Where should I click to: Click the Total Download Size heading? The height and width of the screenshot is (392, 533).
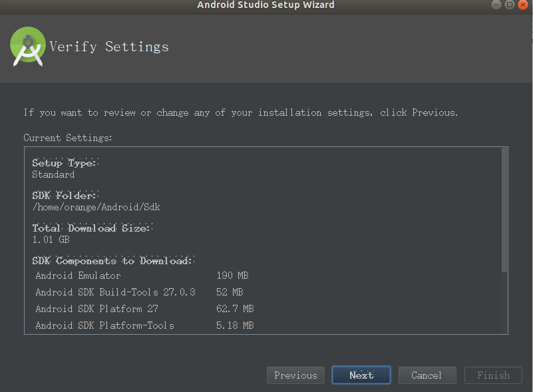pos(92,228)
